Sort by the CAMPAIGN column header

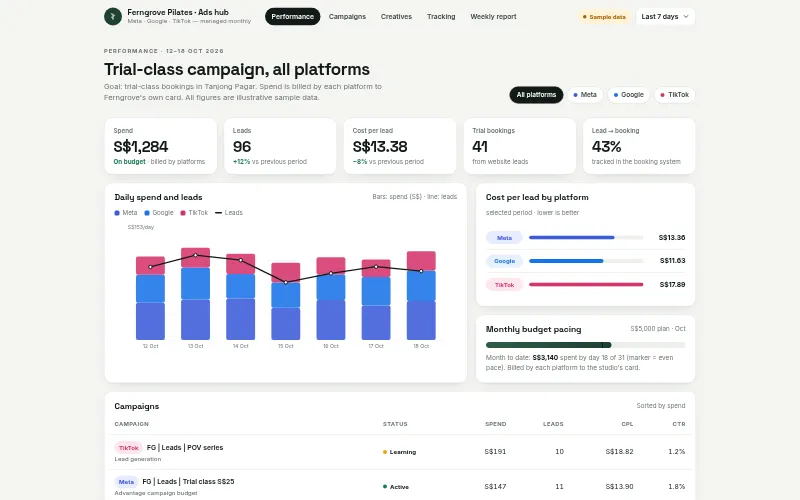coord(132,424)
